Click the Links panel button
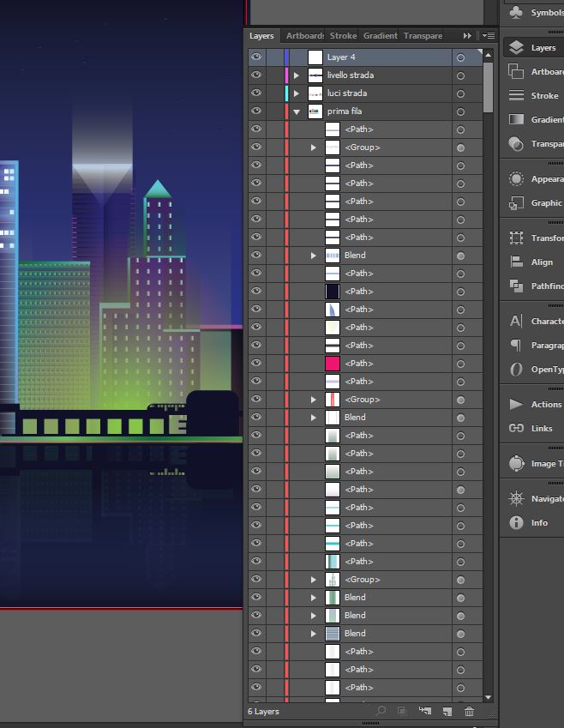 click(x=516, y=428)
